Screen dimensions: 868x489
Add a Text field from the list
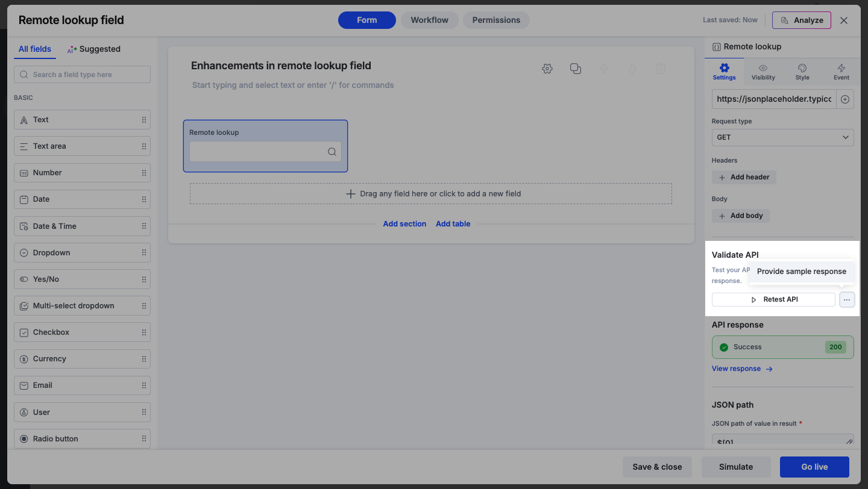pyautogui.click(x=82, y=120)
